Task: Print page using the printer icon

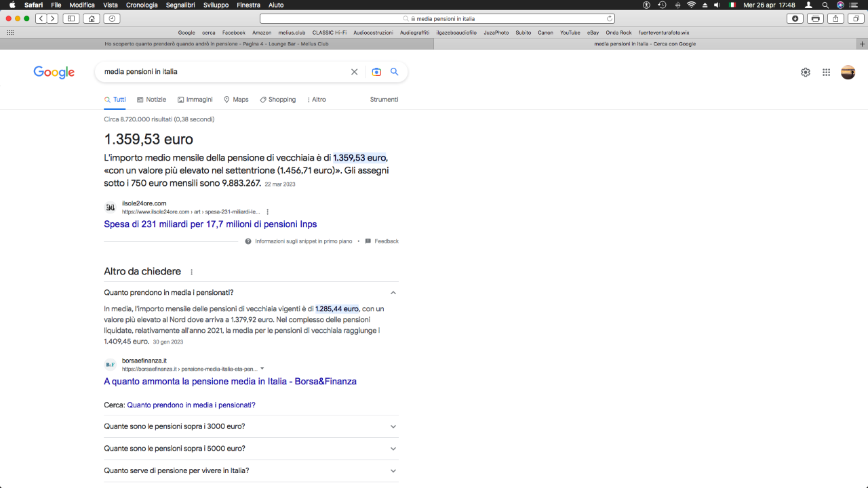Action: [816, 18]
